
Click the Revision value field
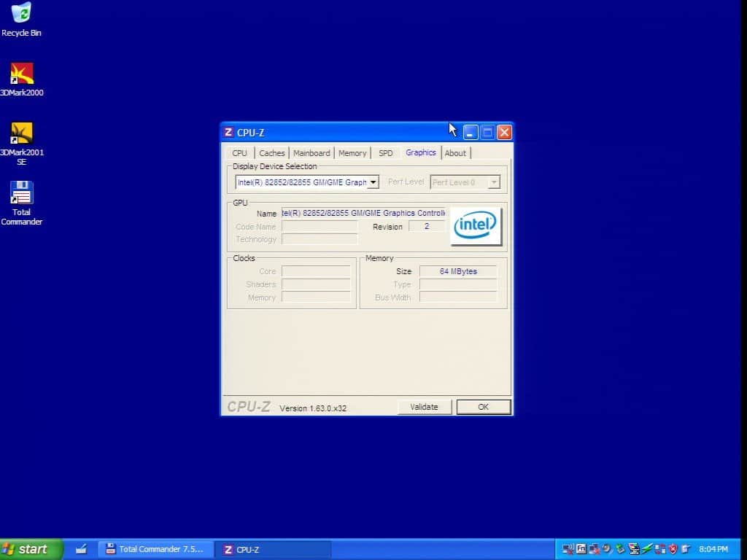pos(427,226)
